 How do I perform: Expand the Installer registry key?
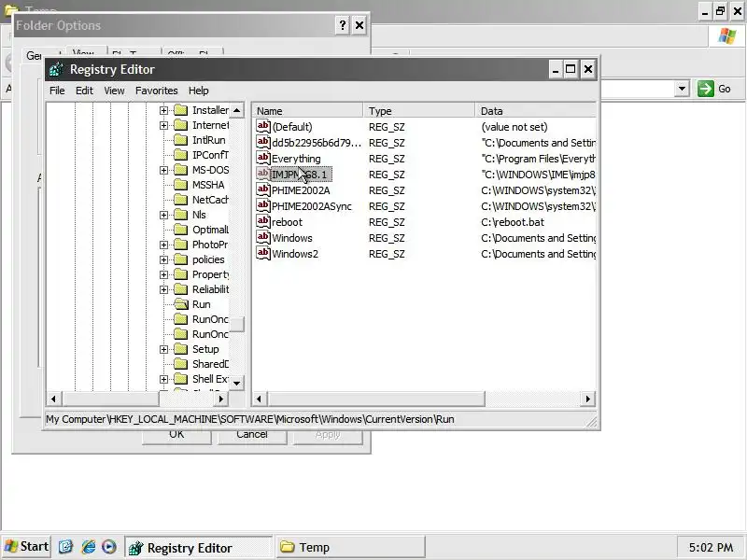(x=164, y=110)
